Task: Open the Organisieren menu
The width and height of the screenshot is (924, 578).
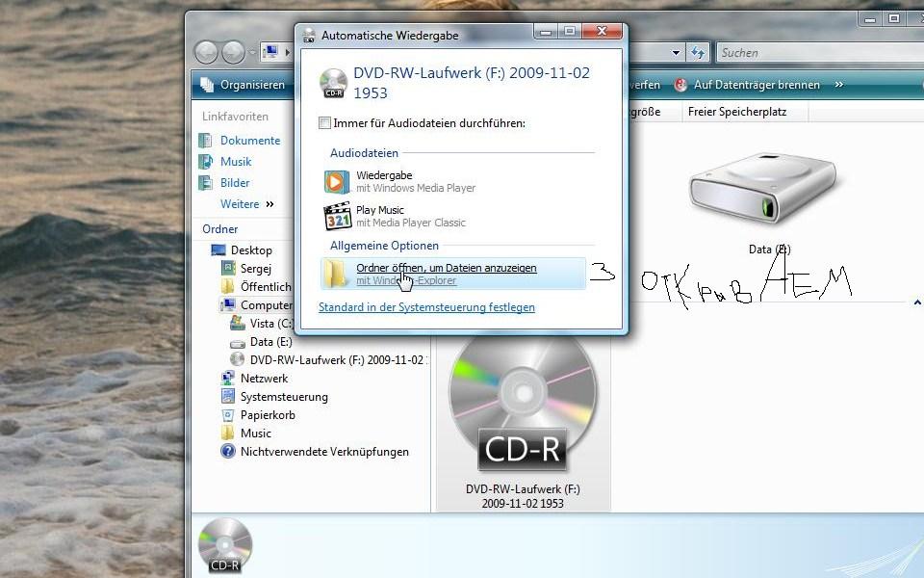Action: [x=243, y=85]
